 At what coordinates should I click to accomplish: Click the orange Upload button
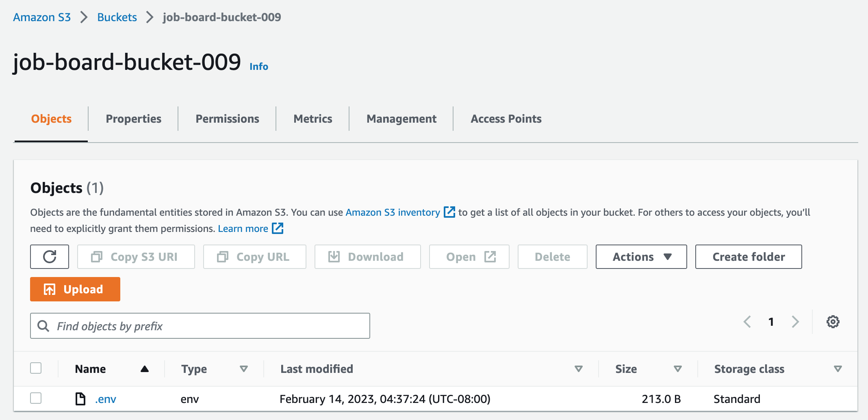tap(75, 289)
